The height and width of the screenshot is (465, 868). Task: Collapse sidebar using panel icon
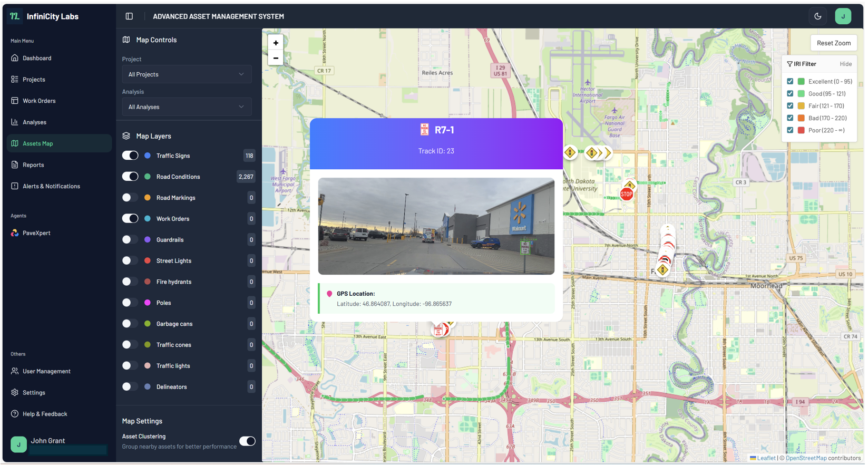tap(129, 16)
